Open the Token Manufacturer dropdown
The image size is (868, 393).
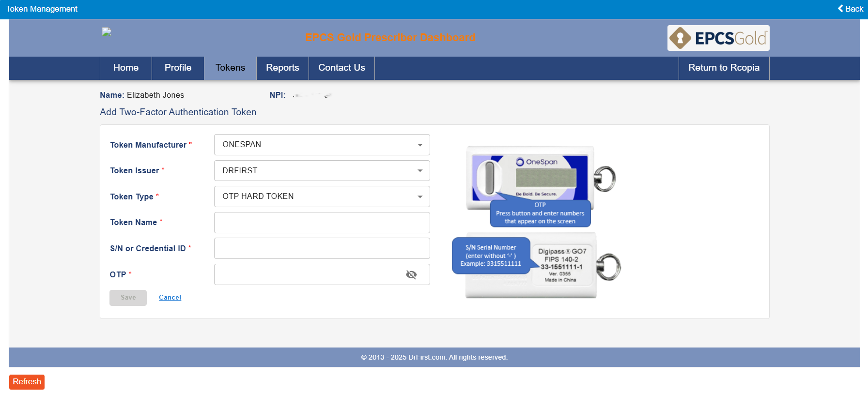coord(322,145)
